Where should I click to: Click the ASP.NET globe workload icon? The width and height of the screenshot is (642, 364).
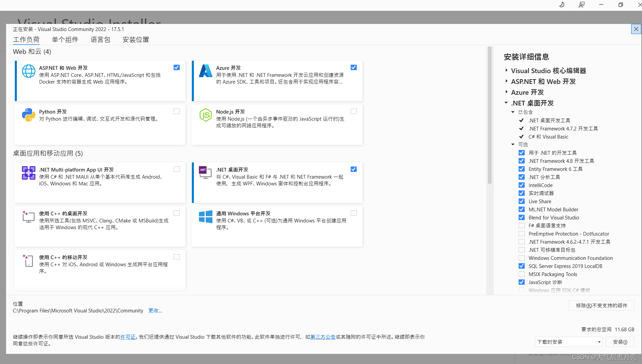29,71
